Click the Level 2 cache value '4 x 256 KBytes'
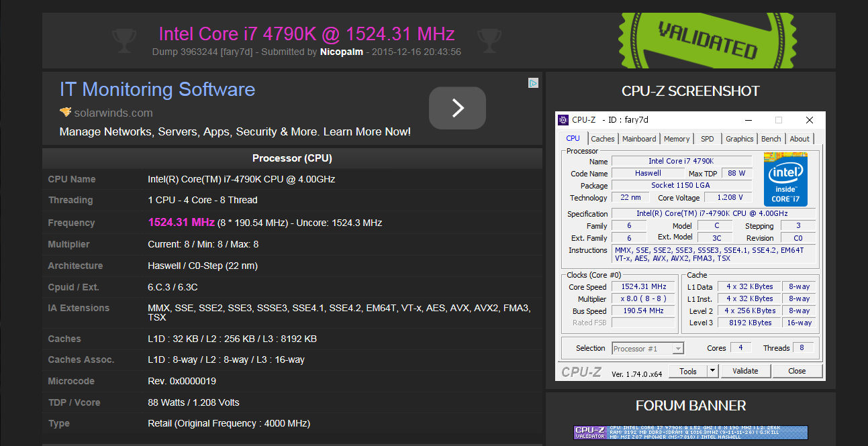 [750, 311]
